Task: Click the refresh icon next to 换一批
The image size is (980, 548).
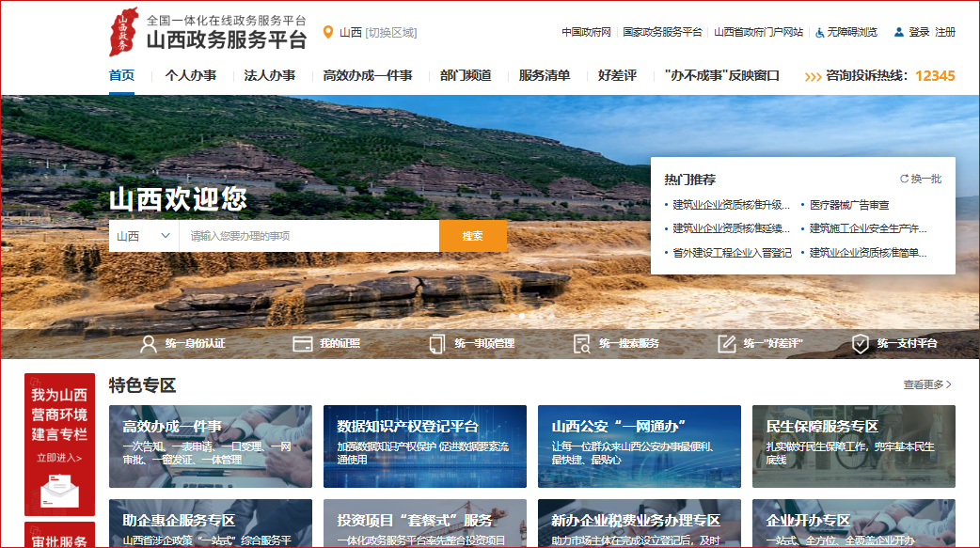Action: pyautogui.click(x=904, y=179)
